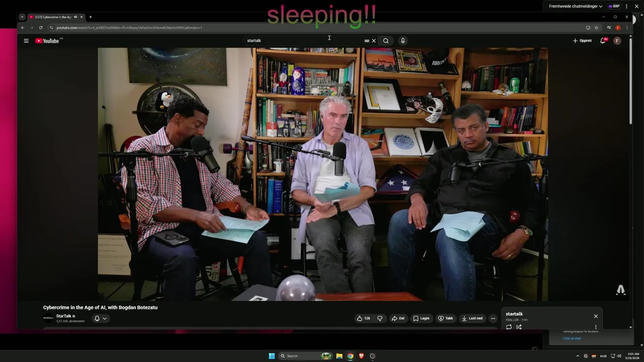
Task: Launch Brave browser from taskbar
Action: click(x=361, y=356)
